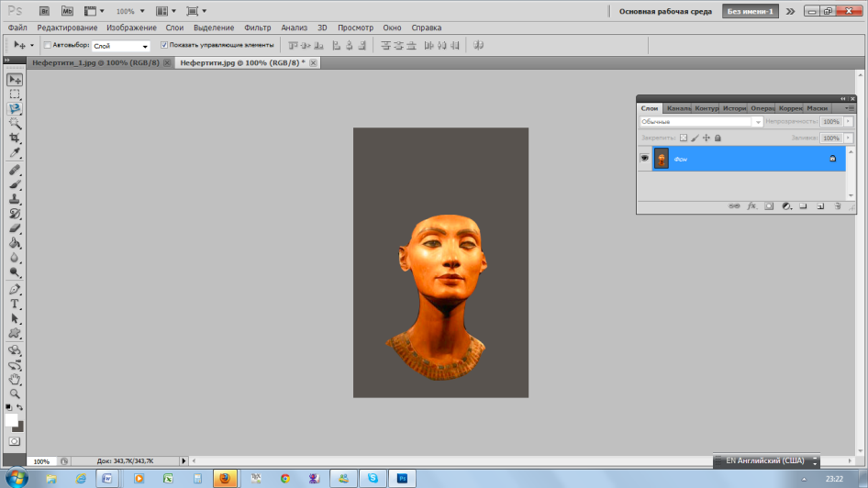Select the Move tool
Viewport: 868px width, 488px height.
click(x=15, y=80)
